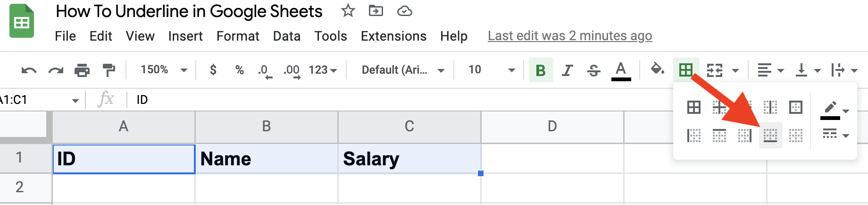This screenshot has height=205, width=868.
Task: Click the Print icon
Action: click(82, 70)
